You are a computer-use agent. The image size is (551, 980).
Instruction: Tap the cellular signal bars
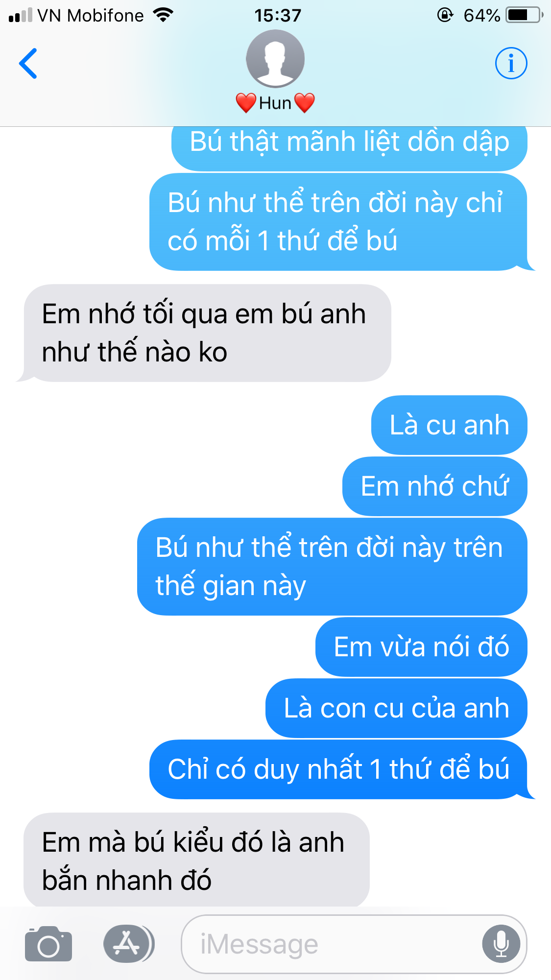click(x=20, y=15)
